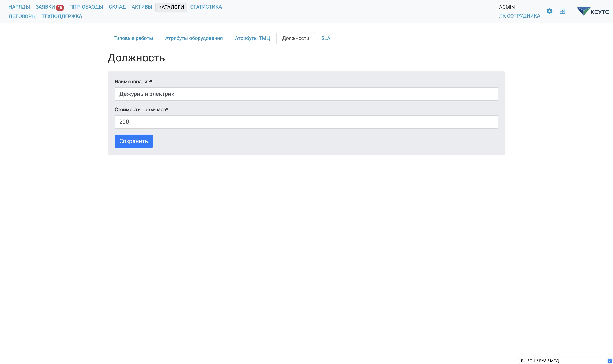Image resolution: width=613 pixels, height=364 pixels.
Task: Focus the Наименование input field
Action: click(306, 94)
